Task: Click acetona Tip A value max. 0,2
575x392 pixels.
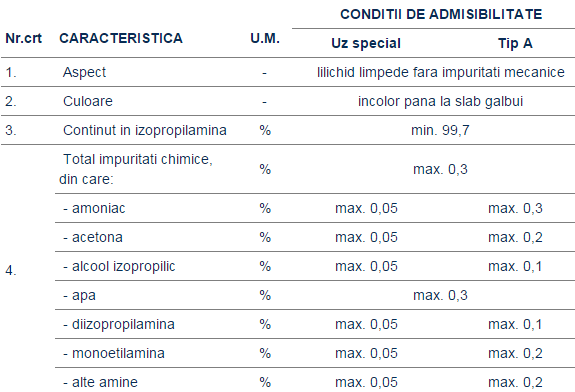Action: (x=515, y=237)
